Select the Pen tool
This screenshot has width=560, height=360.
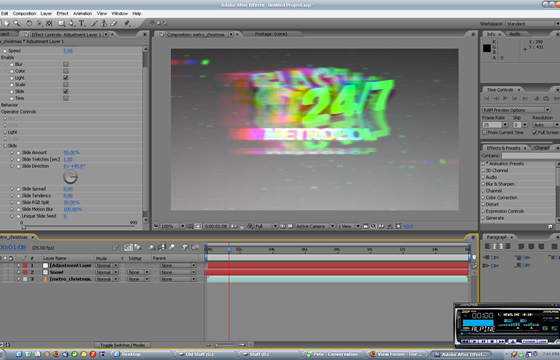click(72, 23)
